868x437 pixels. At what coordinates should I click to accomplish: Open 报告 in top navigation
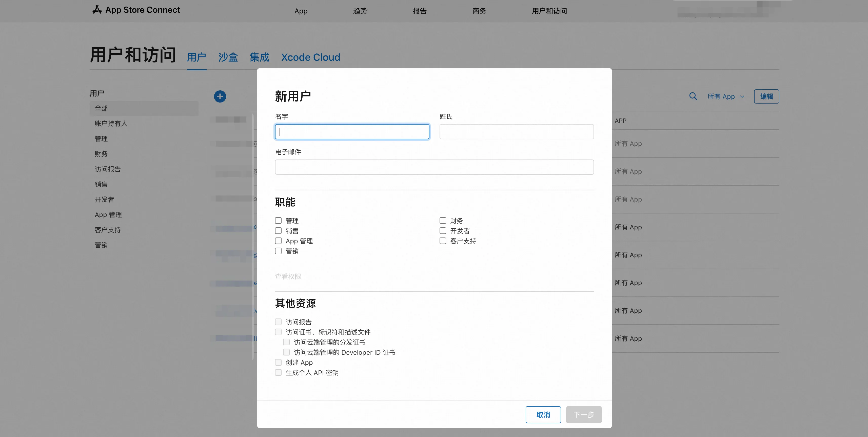click(420, 11)
